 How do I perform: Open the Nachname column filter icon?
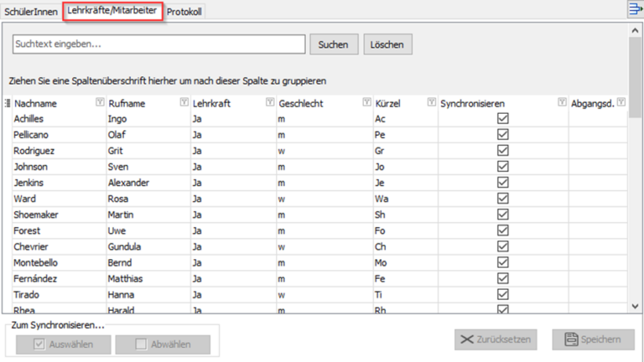click(100, 102)
